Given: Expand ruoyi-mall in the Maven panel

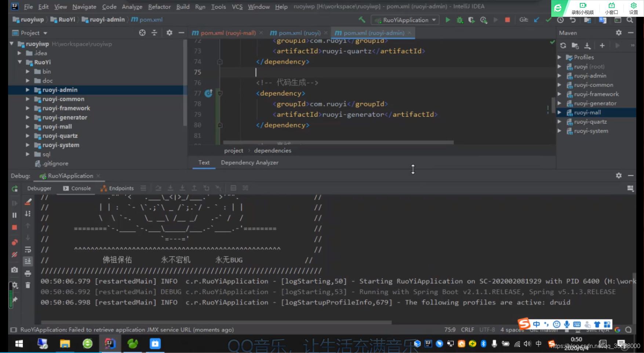Looking at the screenshot, I should pos(559,113).
